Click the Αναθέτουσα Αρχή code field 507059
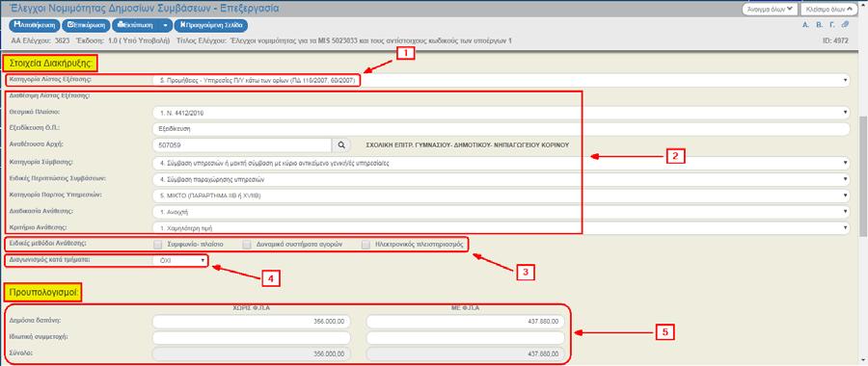The width and height of the screenshot is (868, 366). click(x=241, y=144)
